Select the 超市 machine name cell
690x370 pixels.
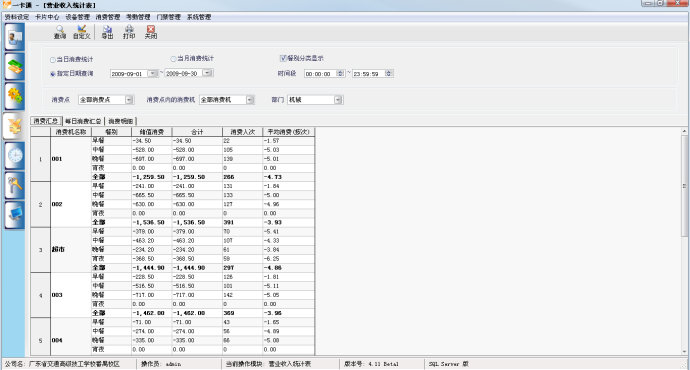tap(71, 249)
